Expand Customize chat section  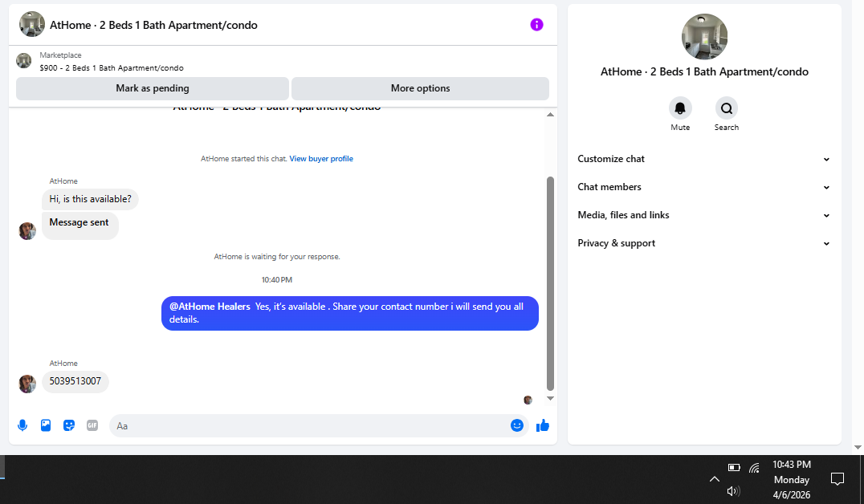click(x=703, y=159)
